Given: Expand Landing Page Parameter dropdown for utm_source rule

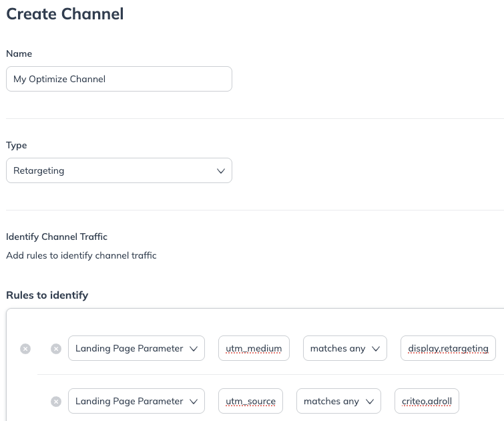Looking at the screenshot, I should tap(136, 402).
